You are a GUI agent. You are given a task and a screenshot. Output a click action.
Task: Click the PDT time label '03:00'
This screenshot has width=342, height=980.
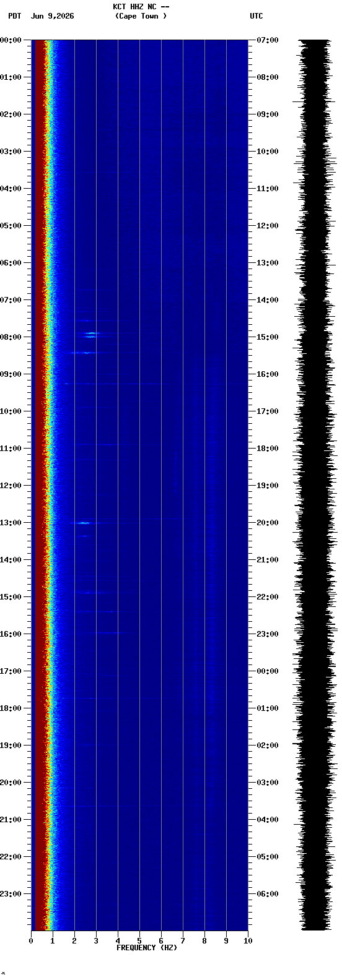pos(11,152)
